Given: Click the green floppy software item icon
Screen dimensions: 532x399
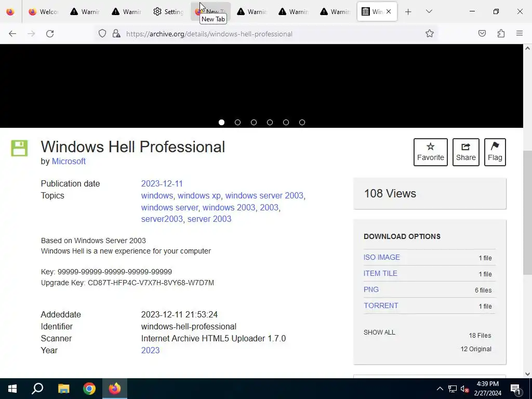Looking at the screenshot, I should 19,148.
